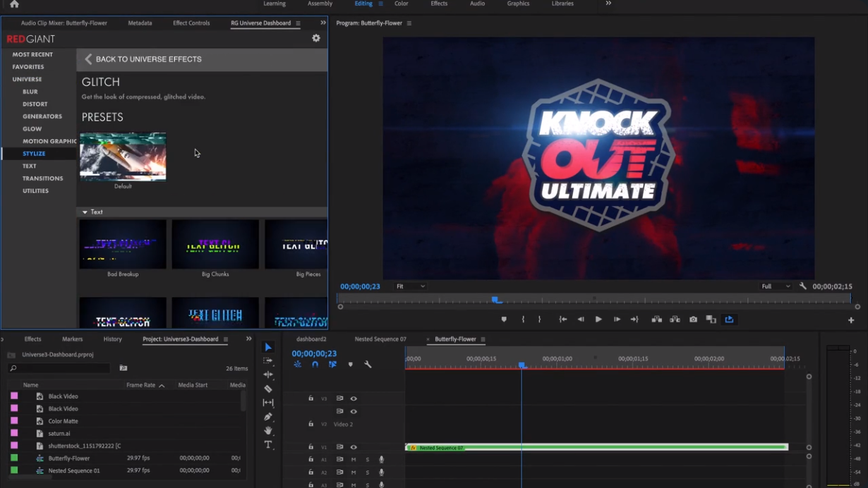Select the Pen tool

268,417
